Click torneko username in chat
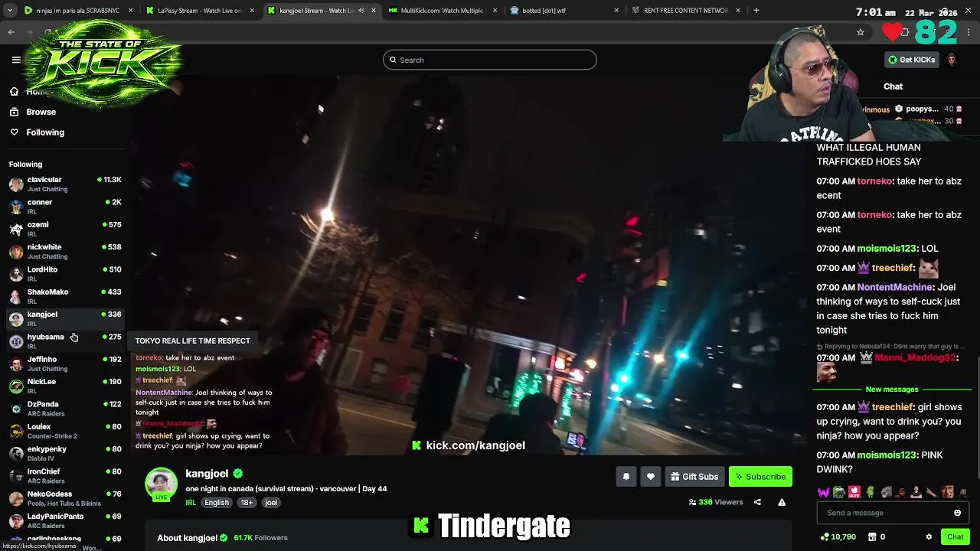Viewport: 980px width, 551px height. pyautogui.click(x=874, y=181)
